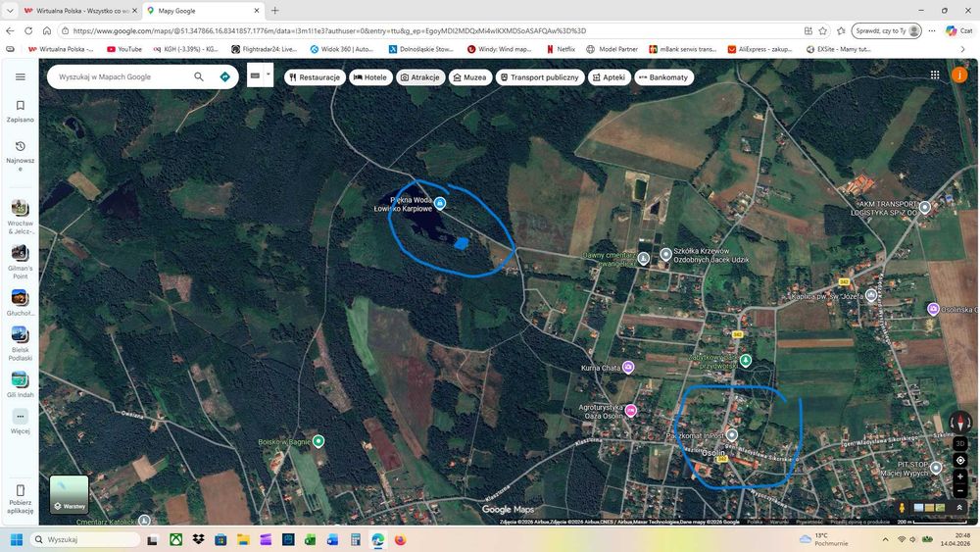The width and height of the screenshot is (980, 552).
Task: Click the search magnifier in Maps search box
Action: click(199, 76)
